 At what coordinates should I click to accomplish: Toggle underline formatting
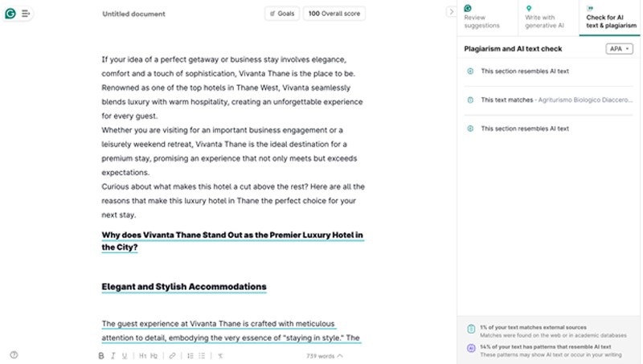(x=125, y=355)
